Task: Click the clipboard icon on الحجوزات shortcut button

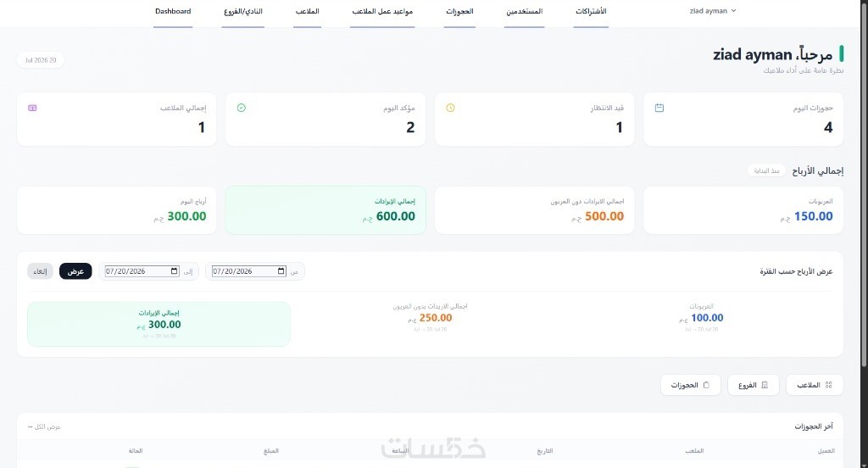Action: [706, 385]
